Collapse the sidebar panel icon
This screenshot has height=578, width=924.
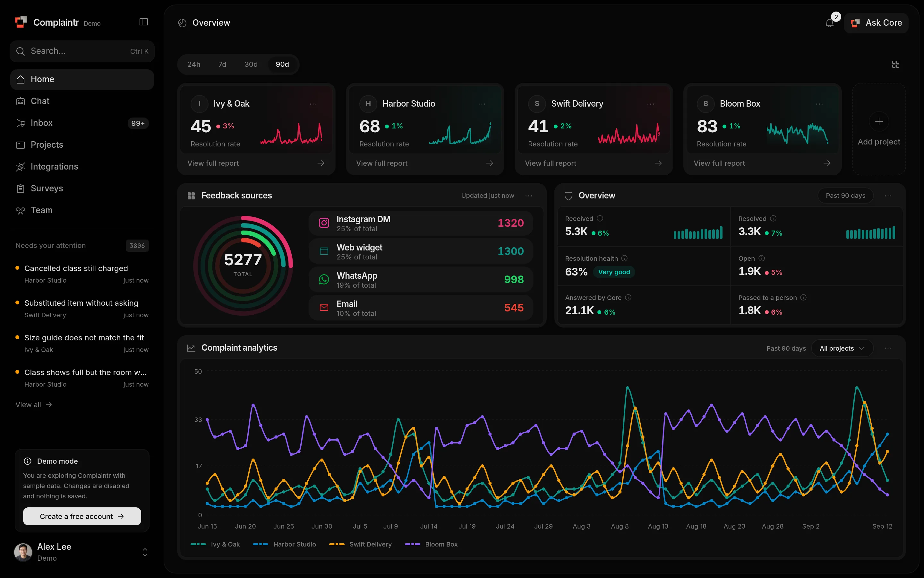(143, 22)
